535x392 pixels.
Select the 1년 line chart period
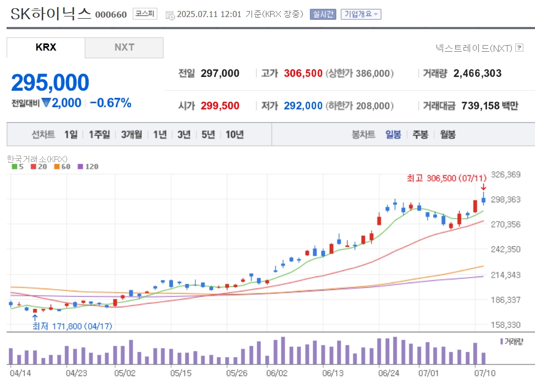click(x=160, y=134)
